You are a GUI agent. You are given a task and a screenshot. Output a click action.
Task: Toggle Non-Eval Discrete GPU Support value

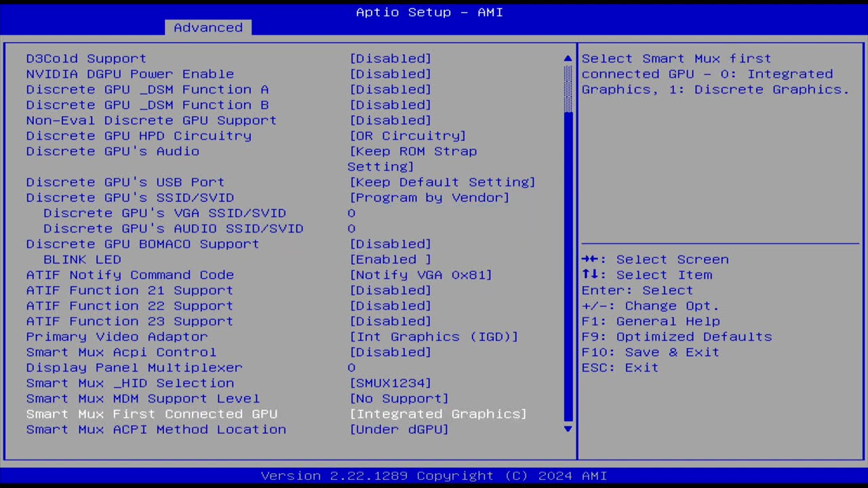[x=391, y=120]
